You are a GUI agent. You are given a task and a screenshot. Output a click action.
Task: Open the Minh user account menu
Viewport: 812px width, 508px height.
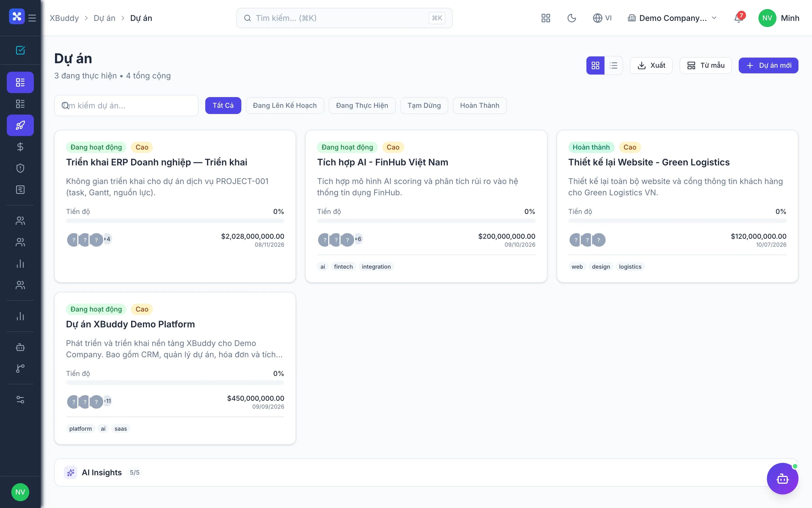(x=779, y=18)
